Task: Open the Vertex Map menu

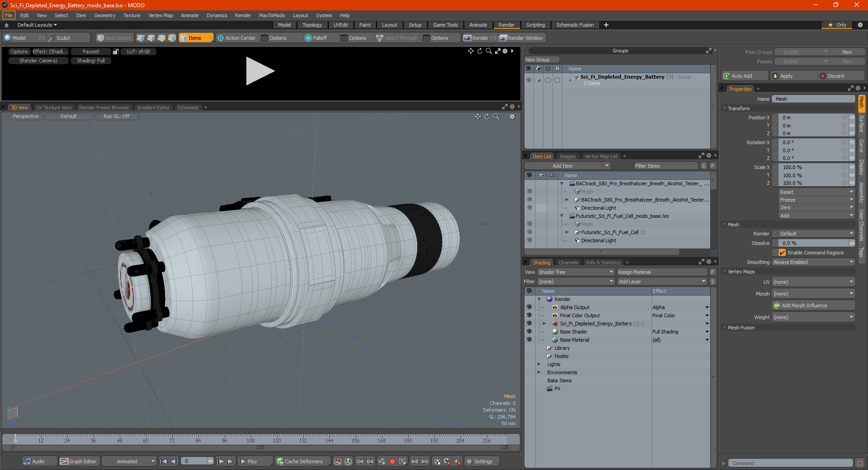Action: coord(160,15)
